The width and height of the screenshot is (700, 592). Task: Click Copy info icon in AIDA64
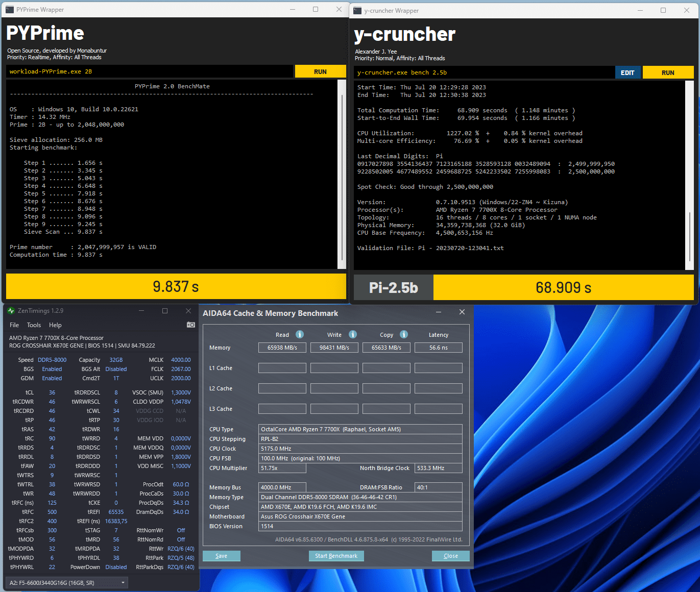404,334
